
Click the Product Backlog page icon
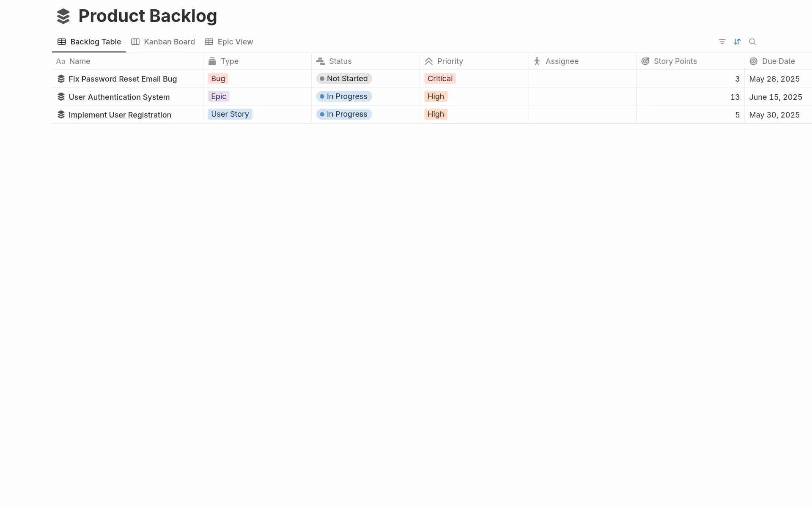[63, 16]
